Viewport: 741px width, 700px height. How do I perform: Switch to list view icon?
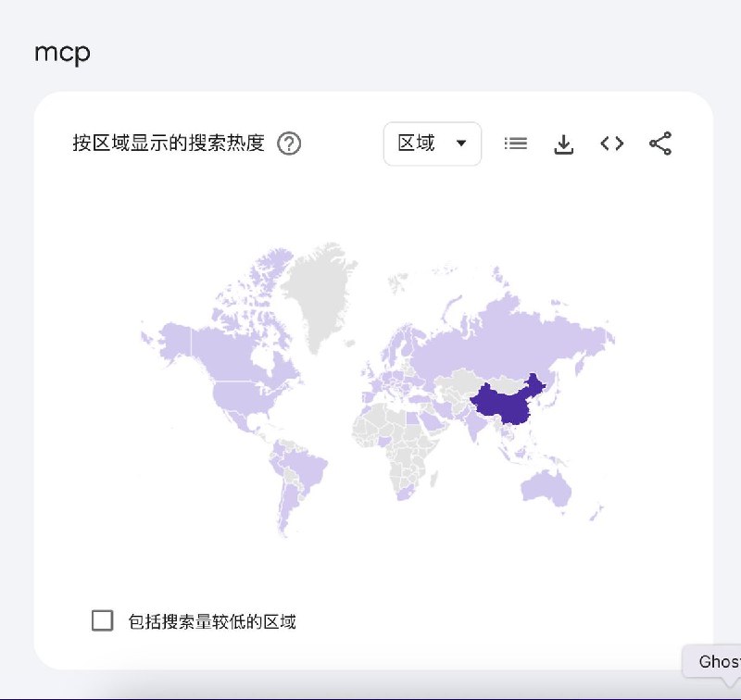pos(516,144)
